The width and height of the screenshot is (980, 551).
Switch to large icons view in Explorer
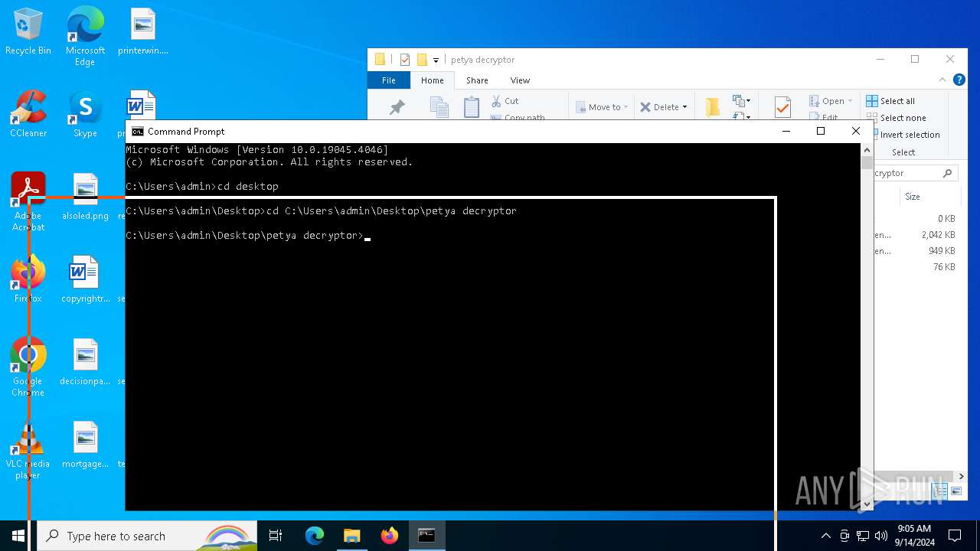tap(955, 491)
